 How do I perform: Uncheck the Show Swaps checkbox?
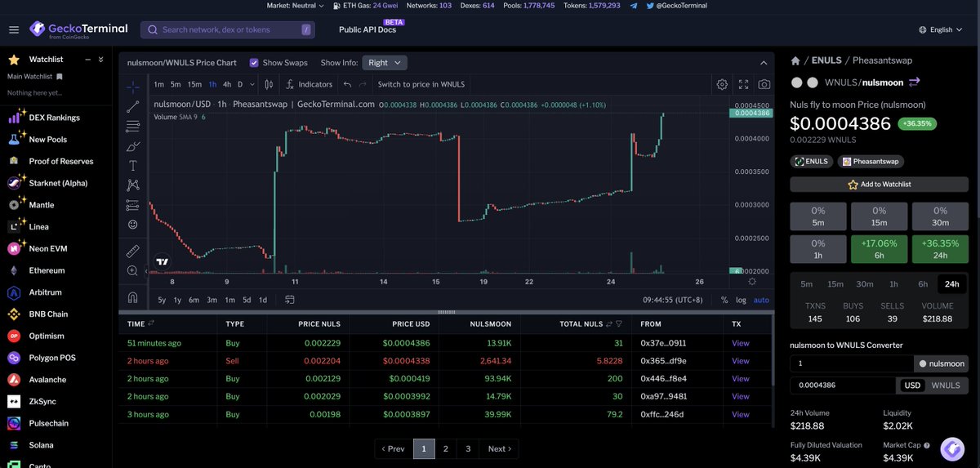click(x=254, y=63)
